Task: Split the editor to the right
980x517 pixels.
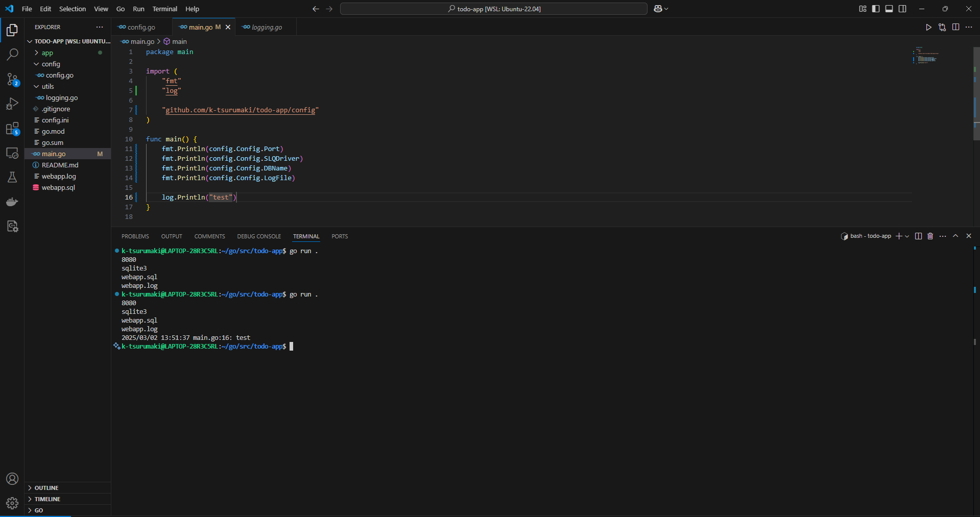Action: pos(955,28)
